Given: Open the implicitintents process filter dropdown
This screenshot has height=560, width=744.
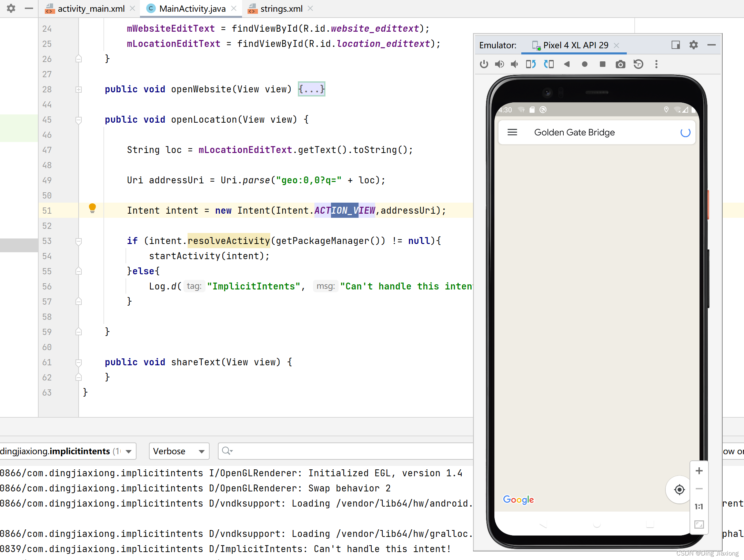Looking at the screenshot, I should 68,451.
